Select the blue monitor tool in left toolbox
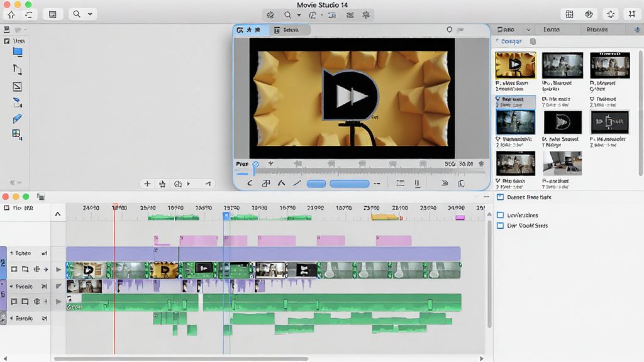Screen dimensions: 644x362 (17, 52)
